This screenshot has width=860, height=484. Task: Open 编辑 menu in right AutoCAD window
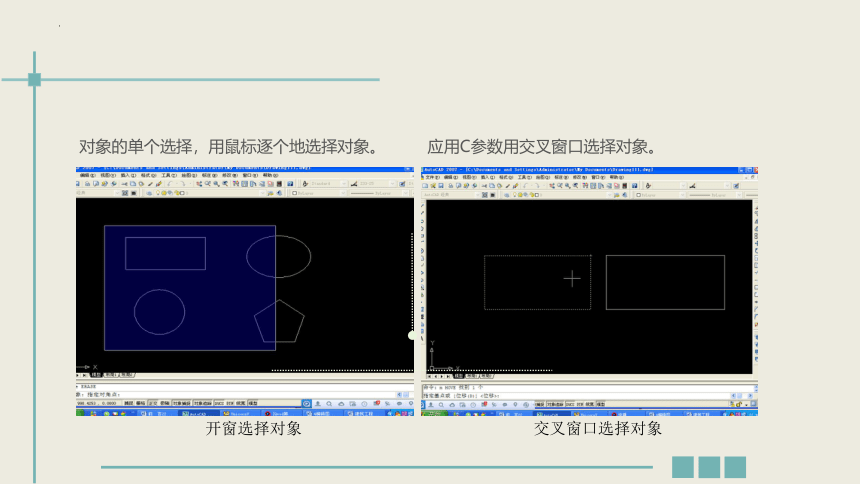tap(451, 177)
